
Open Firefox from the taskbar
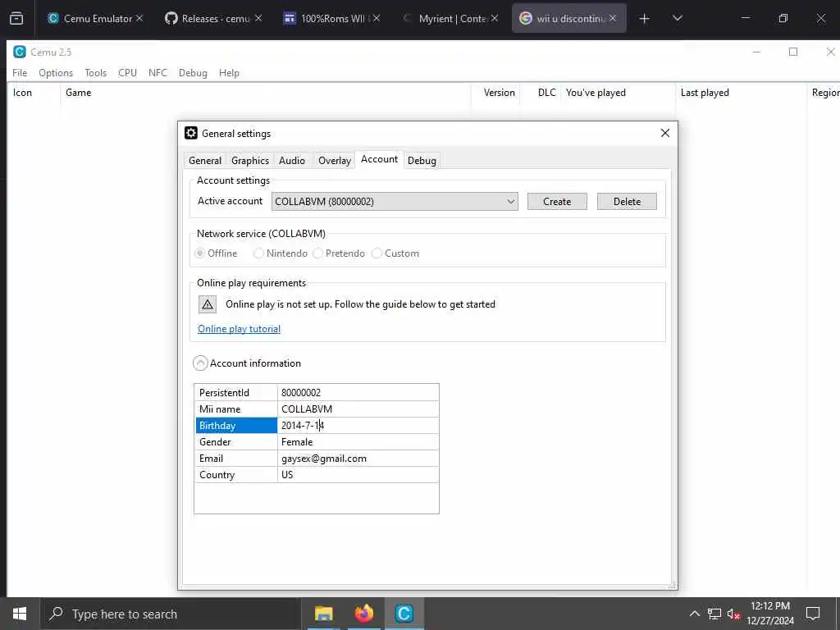[x=363, y=614]
